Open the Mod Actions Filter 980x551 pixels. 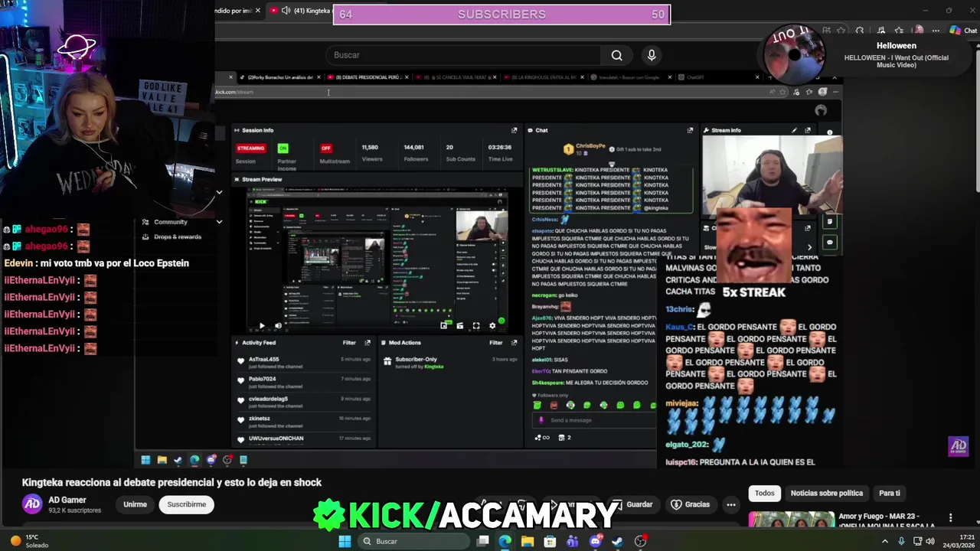(x=495, y=343)
